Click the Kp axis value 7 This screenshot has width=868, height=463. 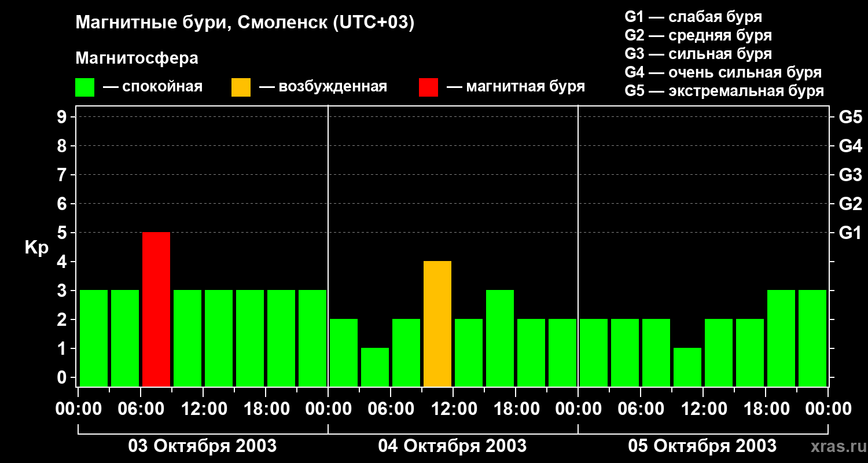tap(63, 175)
